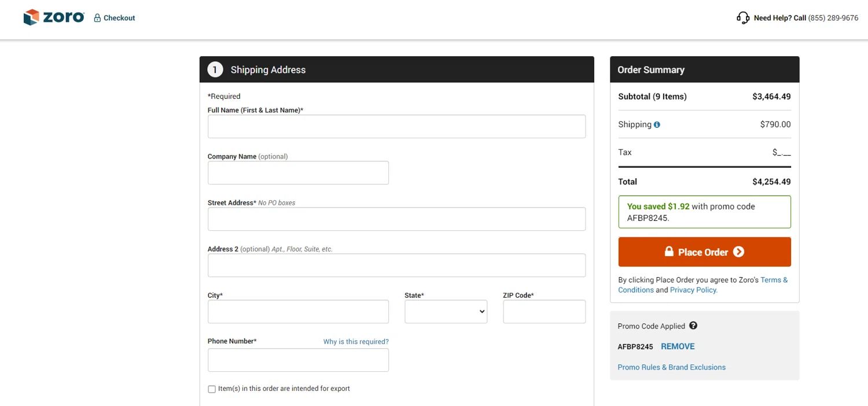Click 'Why is this required?' link
The height and width of the screenshot is (406, 868).
point(356,342)
